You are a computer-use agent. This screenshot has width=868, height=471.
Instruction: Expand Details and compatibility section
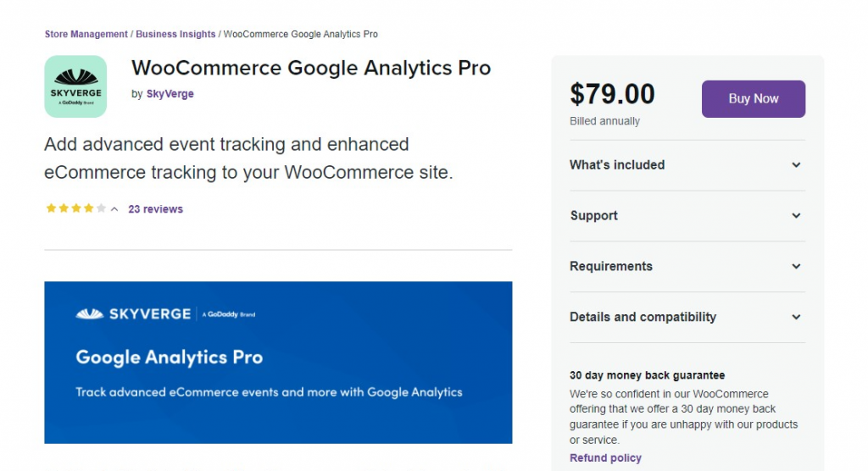pos(687,317)
